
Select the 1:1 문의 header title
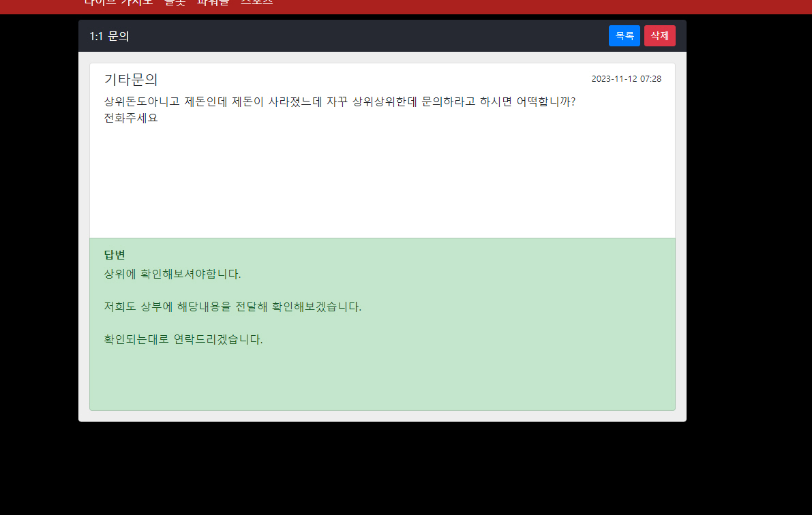(109, 36)
